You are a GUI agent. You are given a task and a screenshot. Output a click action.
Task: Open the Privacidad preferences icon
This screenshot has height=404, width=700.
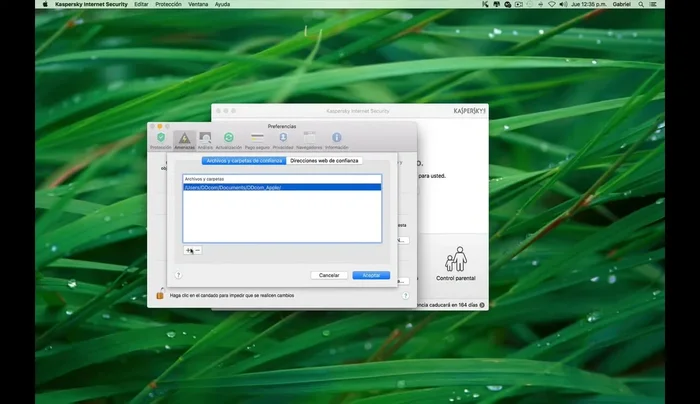(283, 139)
